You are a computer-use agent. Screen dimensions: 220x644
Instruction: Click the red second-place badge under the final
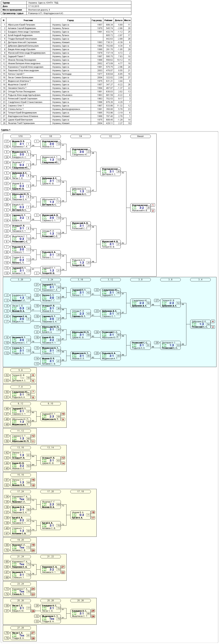153,211
